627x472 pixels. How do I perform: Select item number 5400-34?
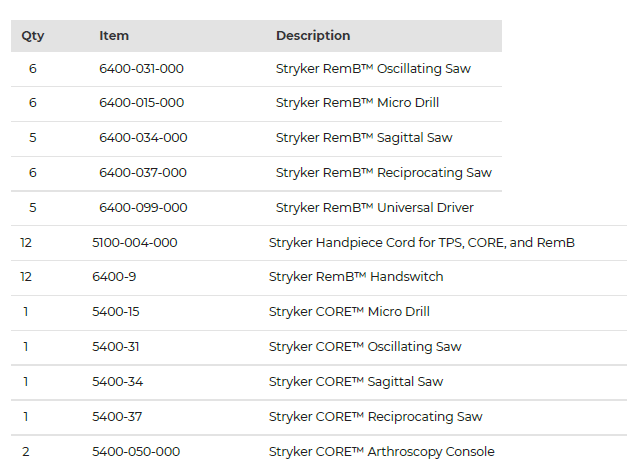[117, 382]
